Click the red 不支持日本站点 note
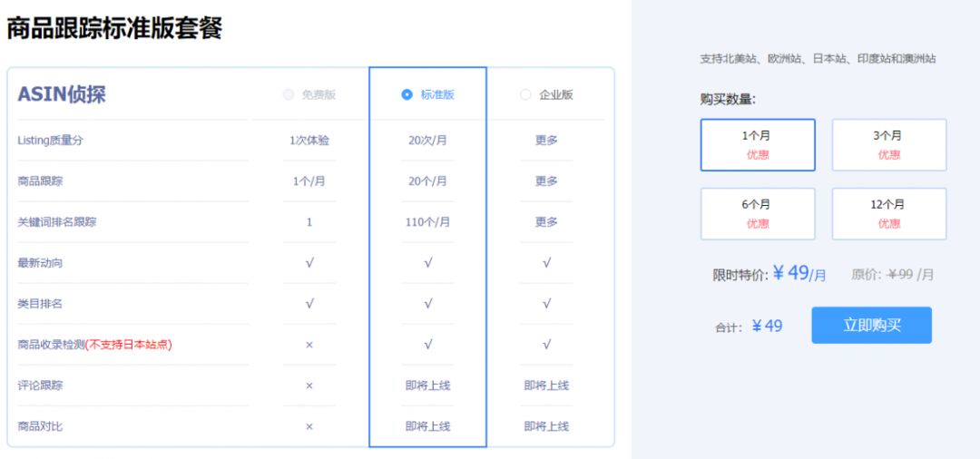 tap(128, 345)
